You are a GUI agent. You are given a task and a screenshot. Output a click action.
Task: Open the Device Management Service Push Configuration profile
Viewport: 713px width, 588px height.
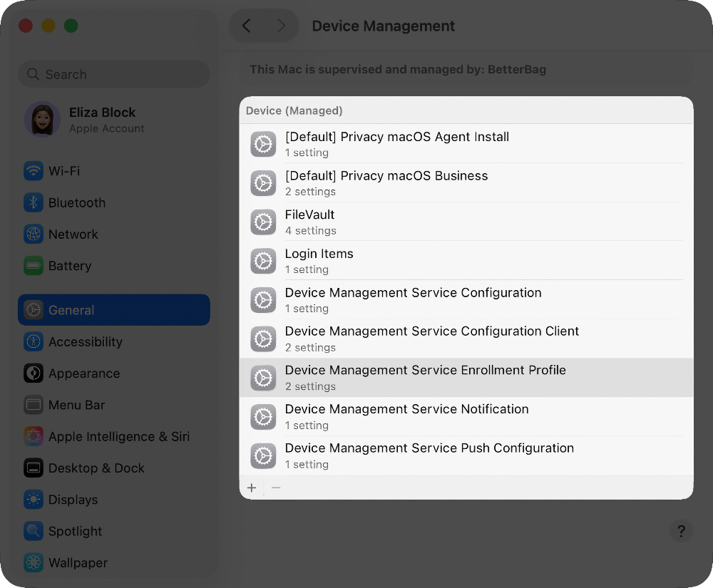[x=429, y=455]
